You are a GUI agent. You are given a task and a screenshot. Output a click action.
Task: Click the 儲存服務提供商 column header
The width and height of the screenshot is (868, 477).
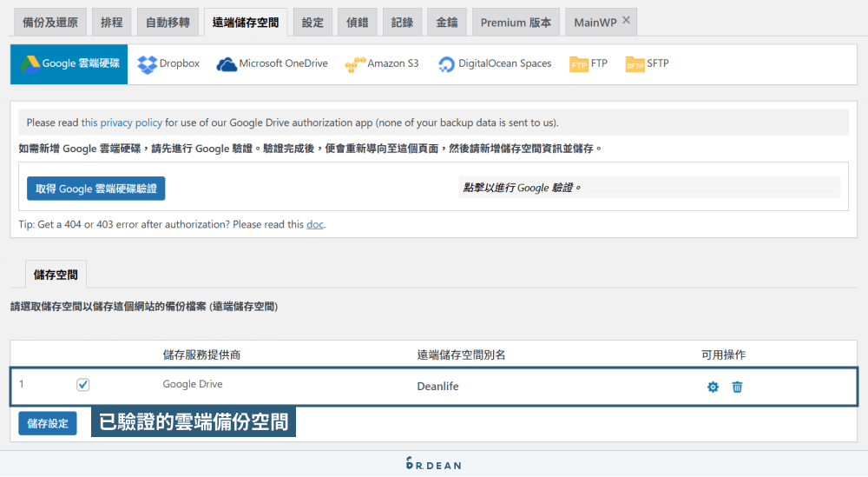201,355
